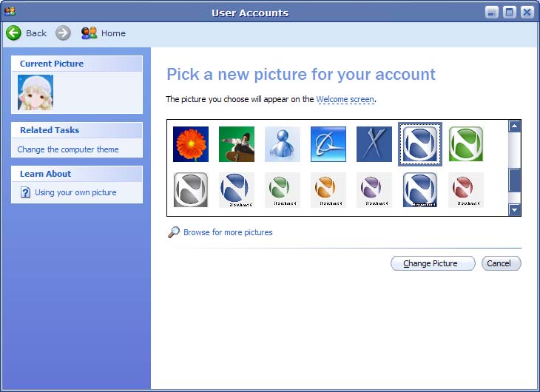
Task: Select the skateboarder picture
Action: point(237,144)
